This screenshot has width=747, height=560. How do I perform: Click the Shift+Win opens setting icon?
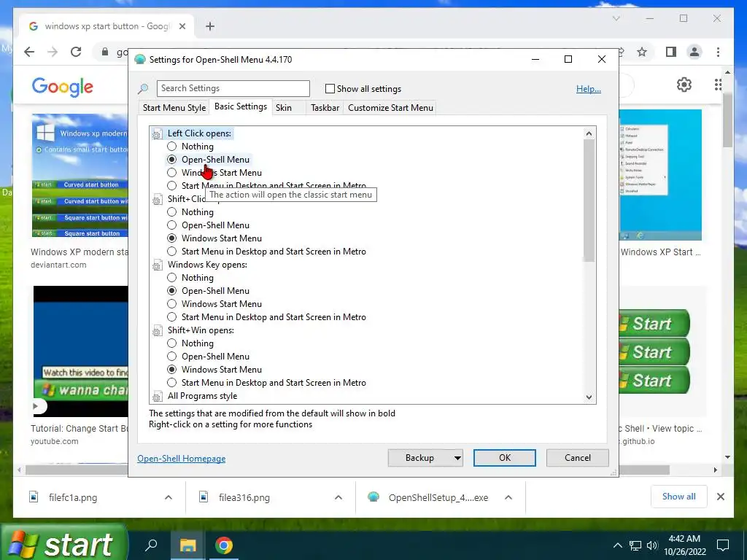click(x=158, y=331)
